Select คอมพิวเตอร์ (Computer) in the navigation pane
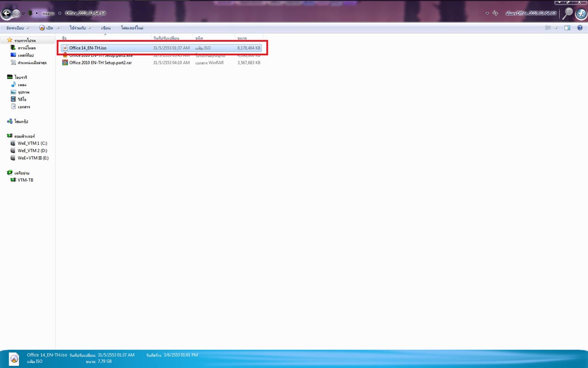The image size is (588, 368). [24, 136]
